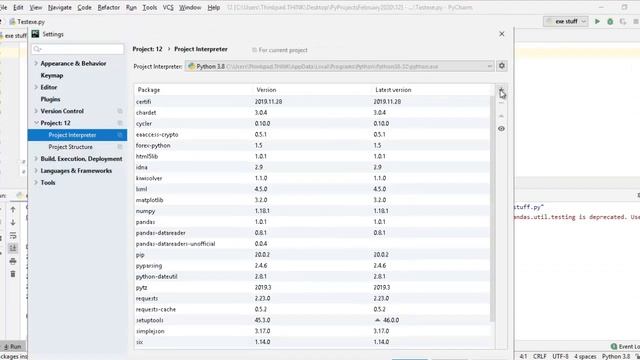Click the Testexe.py breadcrumb

(x=27, y=22)
